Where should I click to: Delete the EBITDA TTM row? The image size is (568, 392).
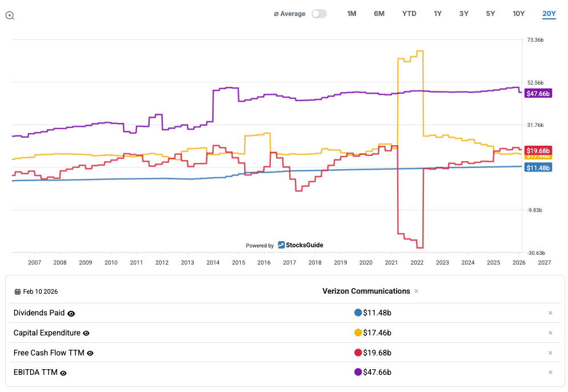(550, 373)
